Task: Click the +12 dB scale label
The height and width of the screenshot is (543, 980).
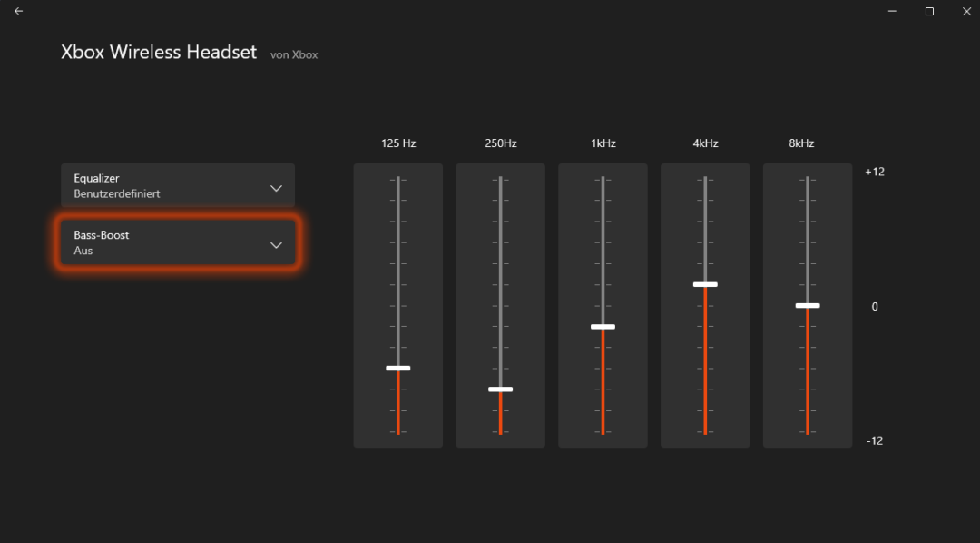Action: 874,171
